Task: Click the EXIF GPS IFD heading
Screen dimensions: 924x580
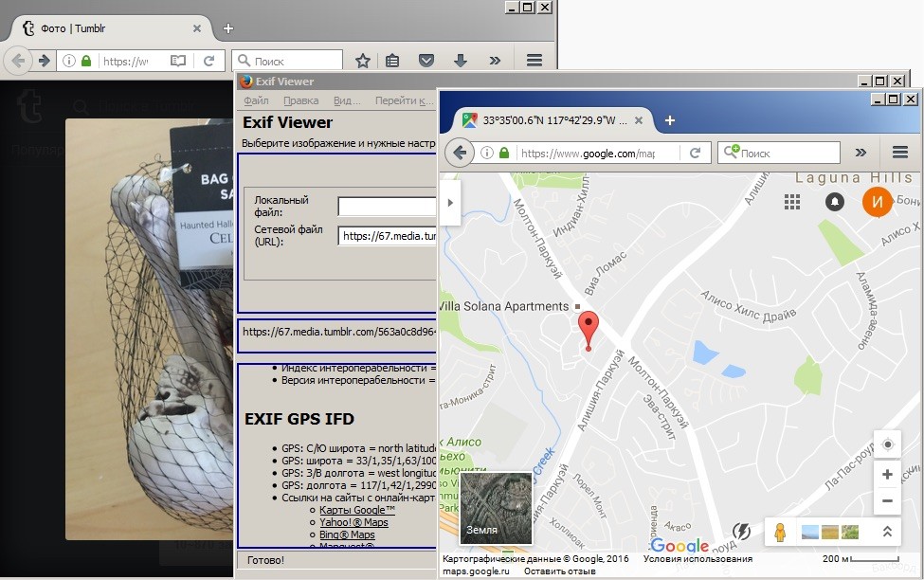Action: tap(299, 419)
